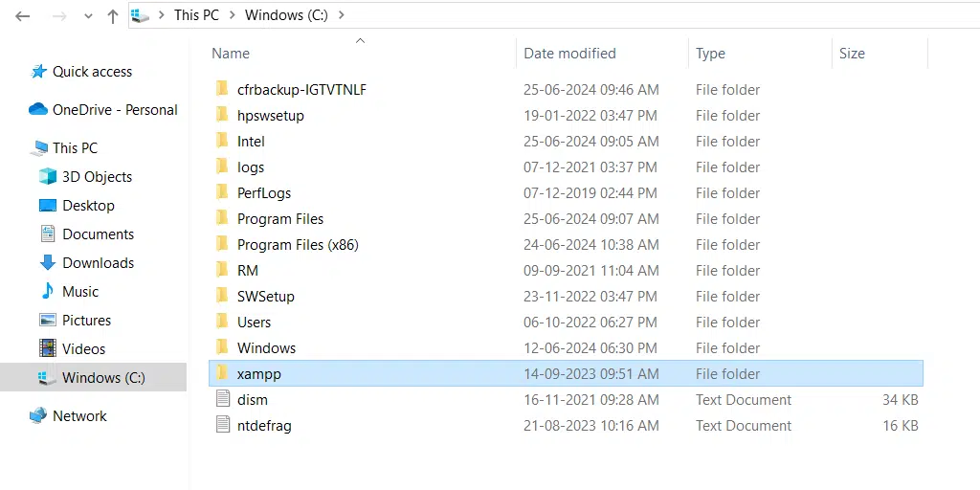Open Pictures in the sidebar
The height and width of the screenshot is (490, 980).
pyautogui.click(x=87, y=321)
